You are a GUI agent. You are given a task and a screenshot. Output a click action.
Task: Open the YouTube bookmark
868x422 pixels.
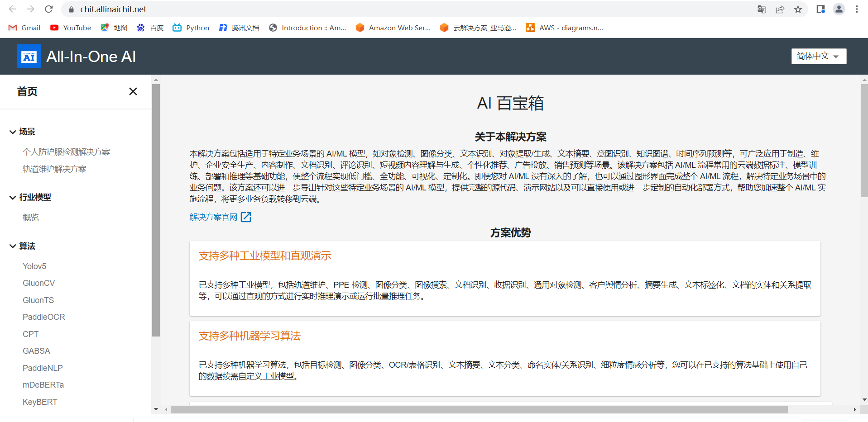point(71,28)
